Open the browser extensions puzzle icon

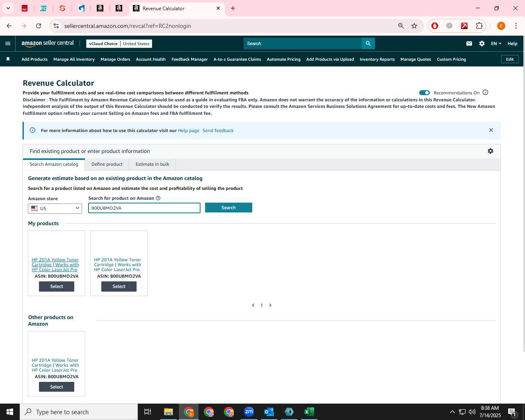[x=479, y=26]
